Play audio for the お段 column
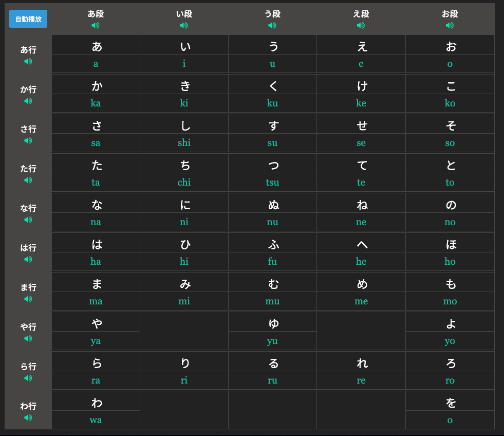This screenshot has width=504, height=436. pos(450,25)
